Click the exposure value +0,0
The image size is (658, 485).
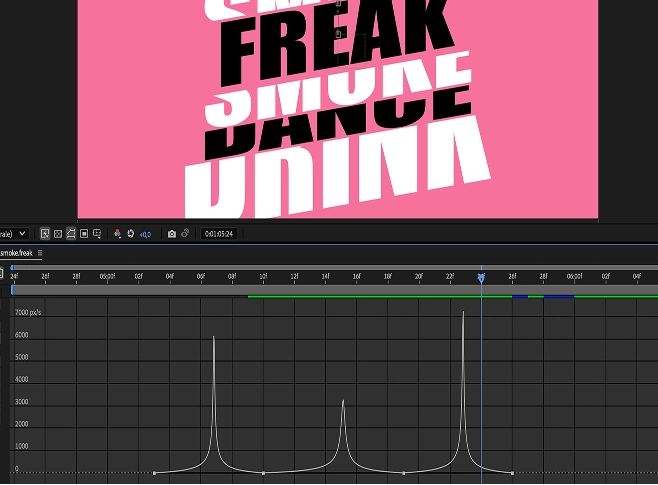(145, 234)
